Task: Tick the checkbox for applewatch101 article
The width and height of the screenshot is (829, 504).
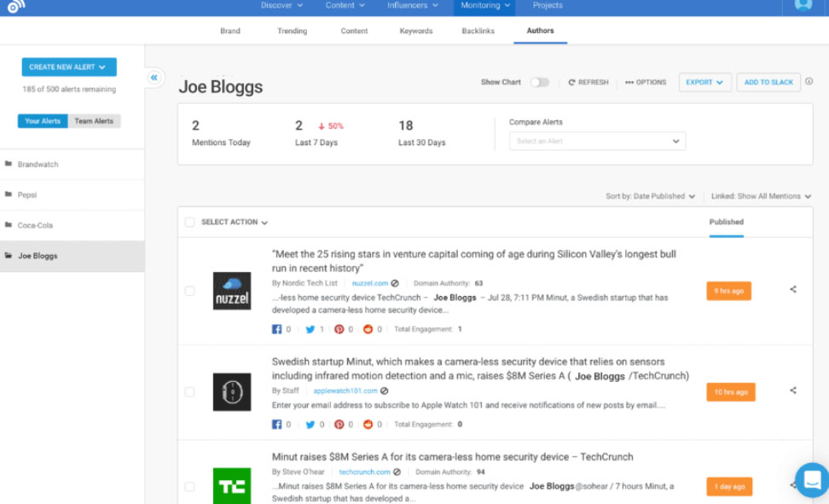Action: click(x=190, y=392)
